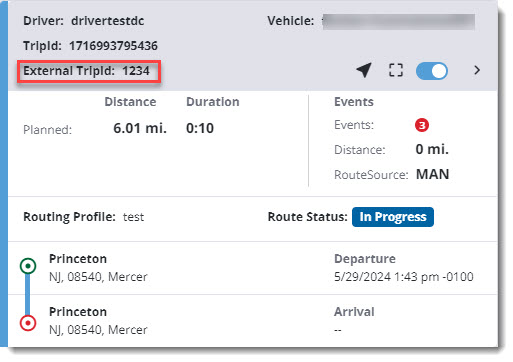Select the red destination stop marker

(28, 323)
